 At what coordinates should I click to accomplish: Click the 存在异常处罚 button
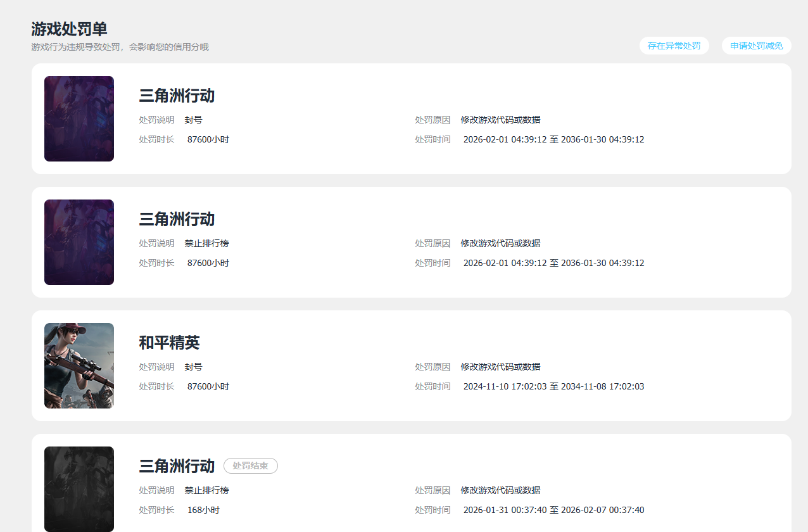(x=674, y=46)
